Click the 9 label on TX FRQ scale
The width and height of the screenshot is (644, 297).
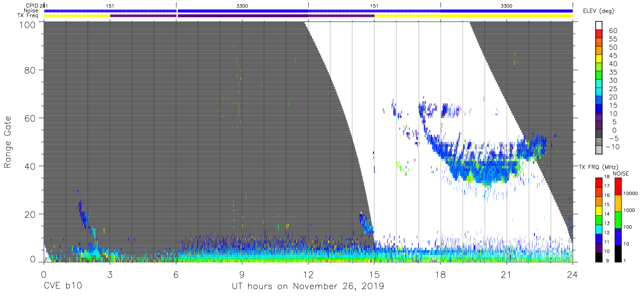coord(607,260)
